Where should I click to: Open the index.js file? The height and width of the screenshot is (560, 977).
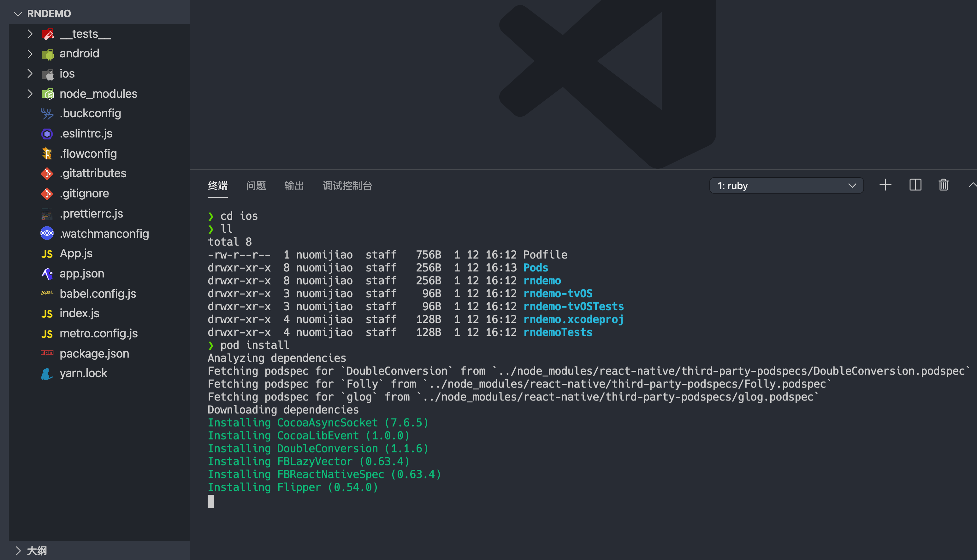tap(79, 313)
